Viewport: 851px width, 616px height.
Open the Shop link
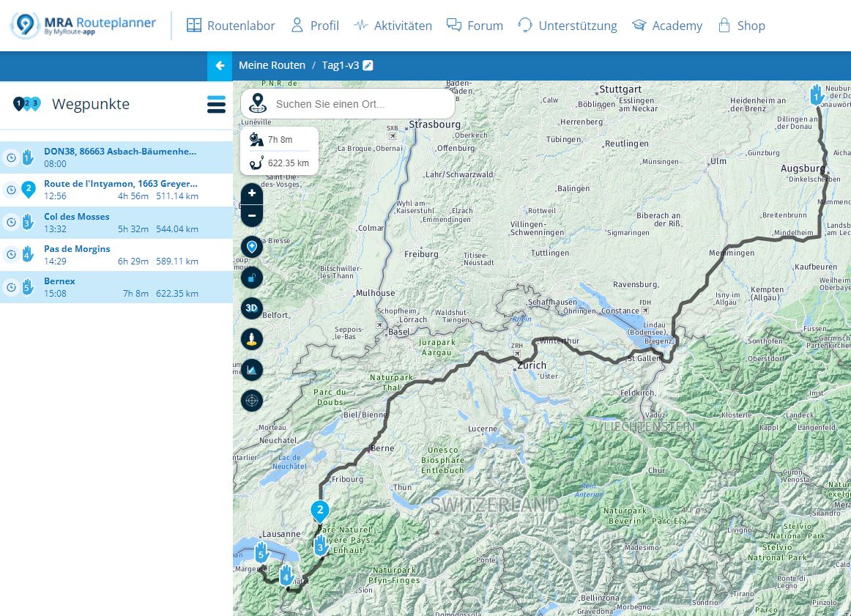(x=741, y=26)
